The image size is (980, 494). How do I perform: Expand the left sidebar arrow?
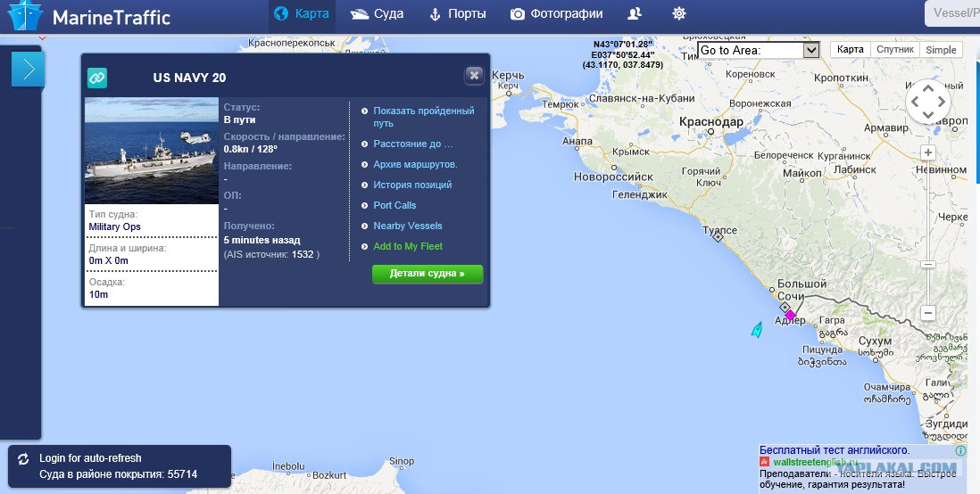(29, 69)
